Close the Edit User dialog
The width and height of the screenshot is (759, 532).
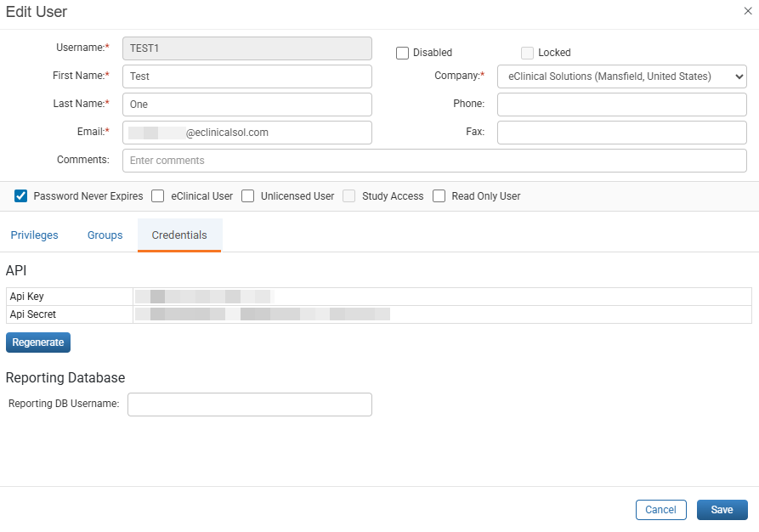(748, 11)
